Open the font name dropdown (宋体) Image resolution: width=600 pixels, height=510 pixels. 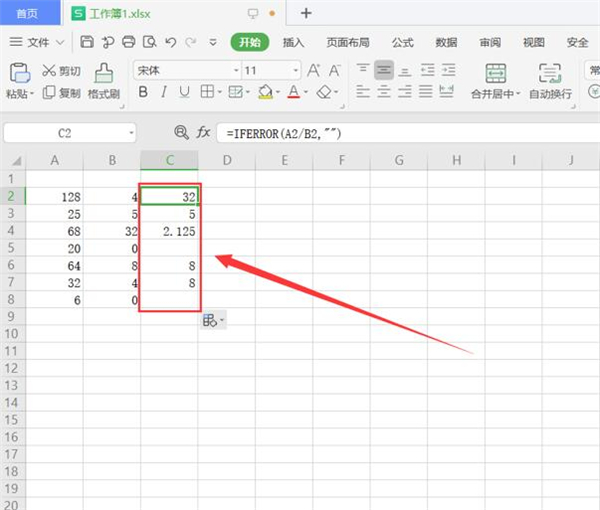click(236, 71)
